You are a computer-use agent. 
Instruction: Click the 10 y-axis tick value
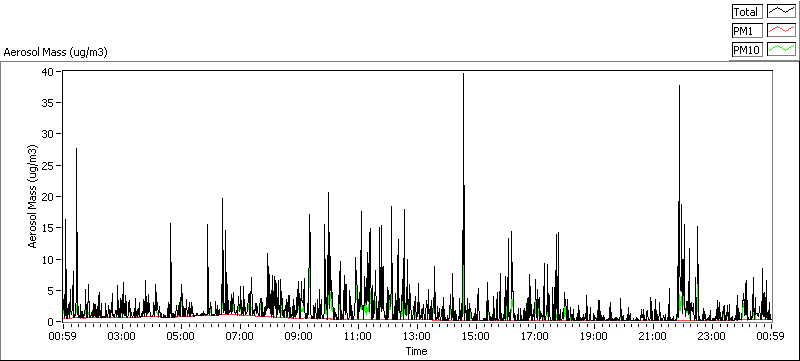pos(47,259)
